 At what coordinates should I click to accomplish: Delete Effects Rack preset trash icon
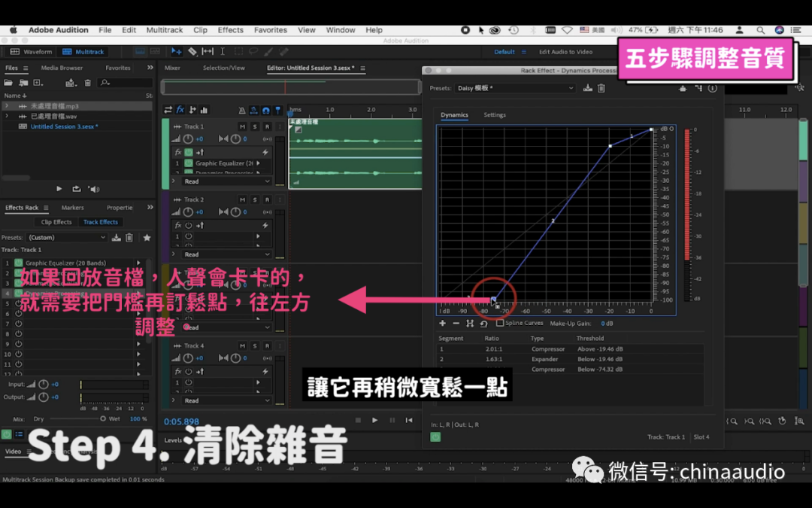(x=129, y=237)
